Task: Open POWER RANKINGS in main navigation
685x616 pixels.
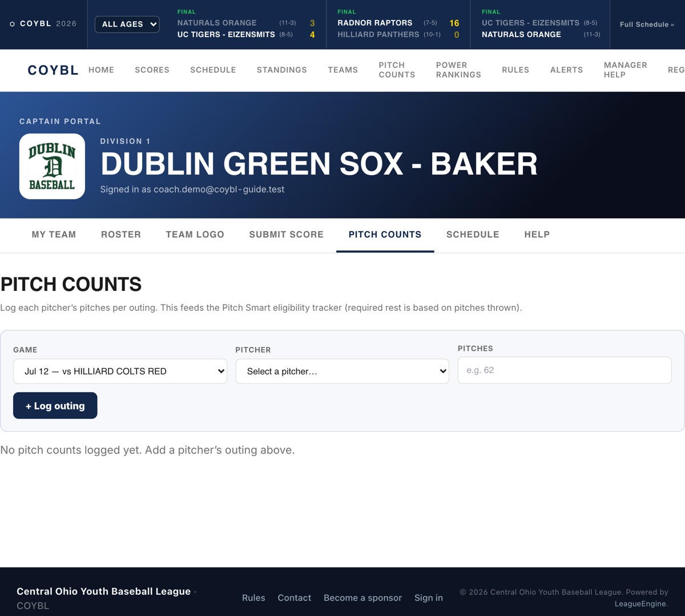Action: [x=458, y=70]
